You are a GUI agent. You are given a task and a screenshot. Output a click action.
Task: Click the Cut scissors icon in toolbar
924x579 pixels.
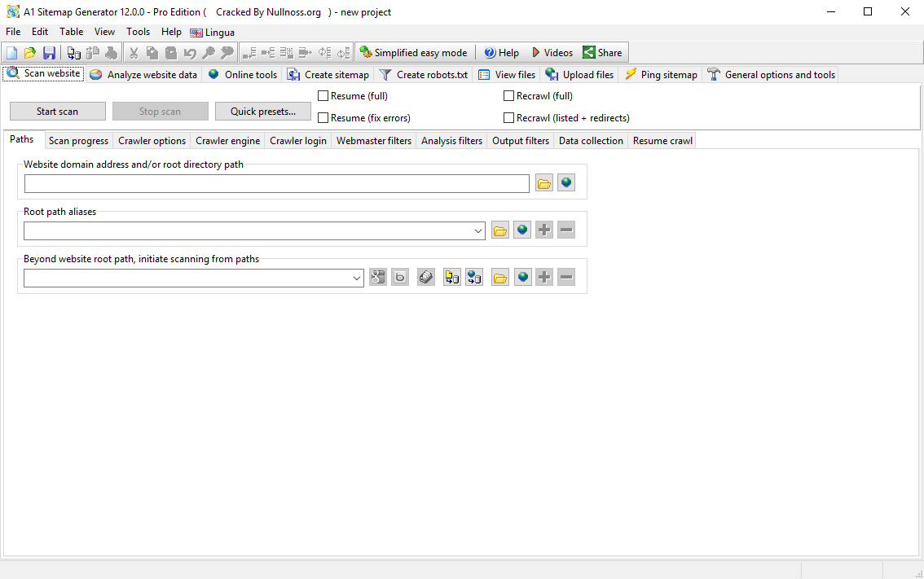134,53
